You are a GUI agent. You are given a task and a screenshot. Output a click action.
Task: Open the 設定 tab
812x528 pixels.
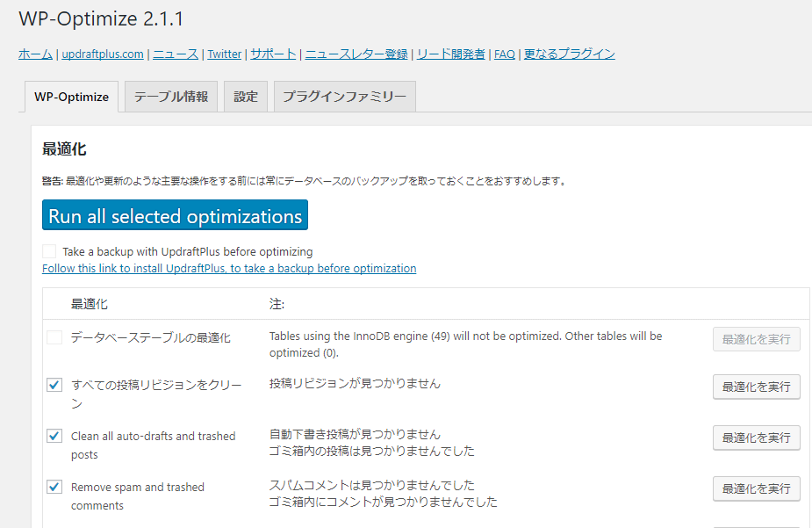246,97
